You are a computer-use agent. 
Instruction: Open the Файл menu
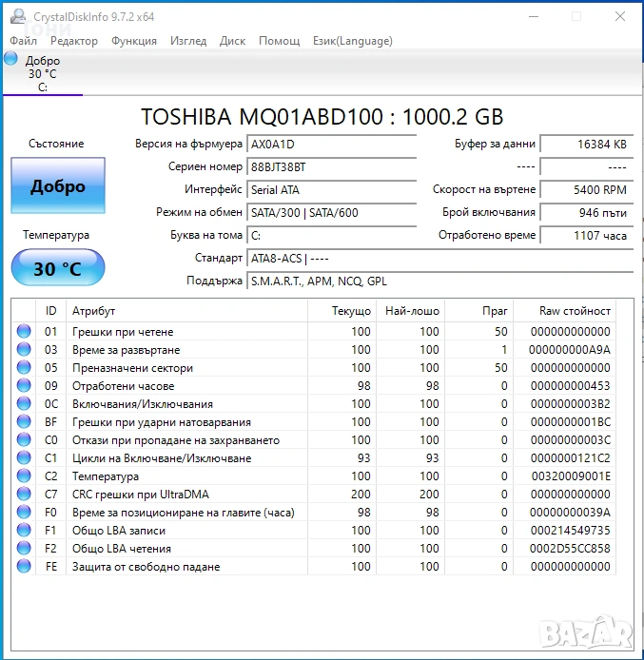(x=24, y=41)
